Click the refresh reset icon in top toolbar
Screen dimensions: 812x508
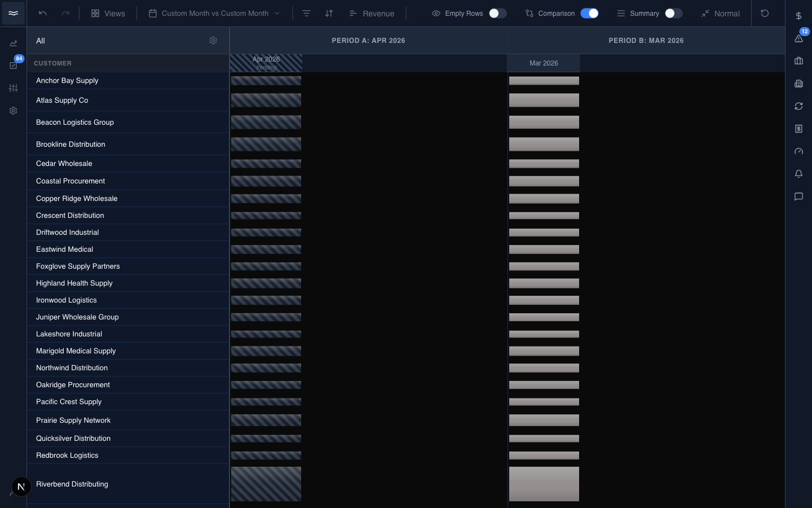[765, 13]
